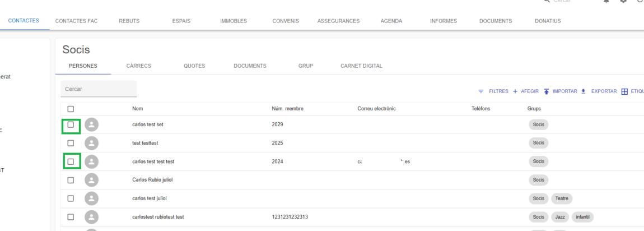This screenshot has height=231, width=644.
Task: Check the box for test testtest
Action: click(x=71, y=143)
